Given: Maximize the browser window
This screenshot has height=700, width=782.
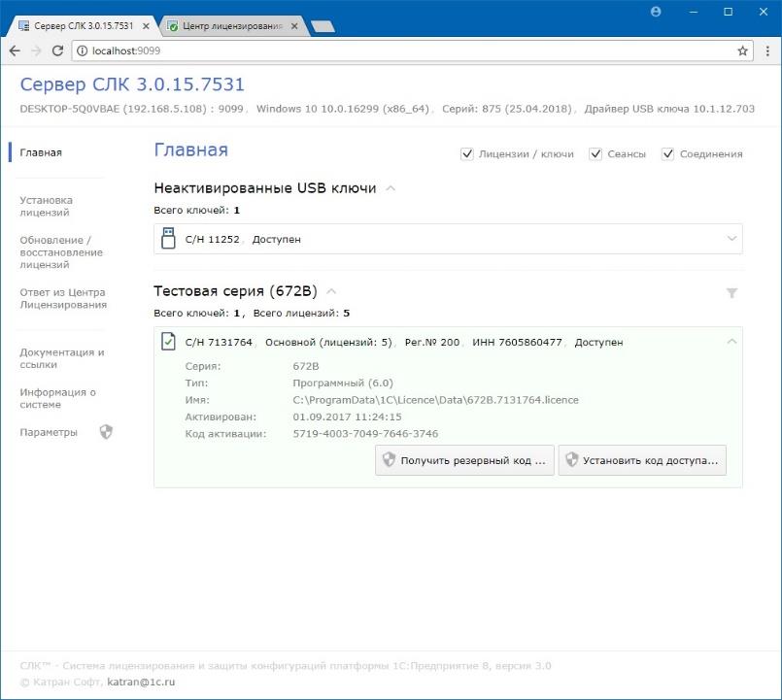Looking at the screenshot, I should (x=729, y=12).
